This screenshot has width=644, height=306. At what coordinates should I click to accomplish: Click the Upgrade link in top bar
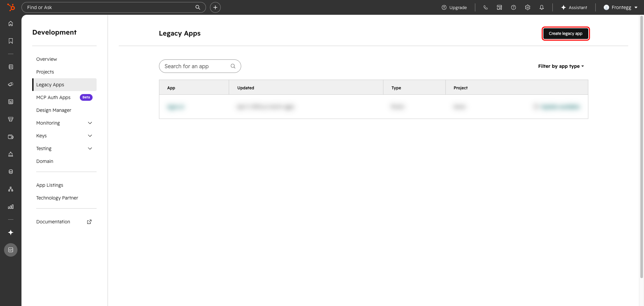point(454,7)
